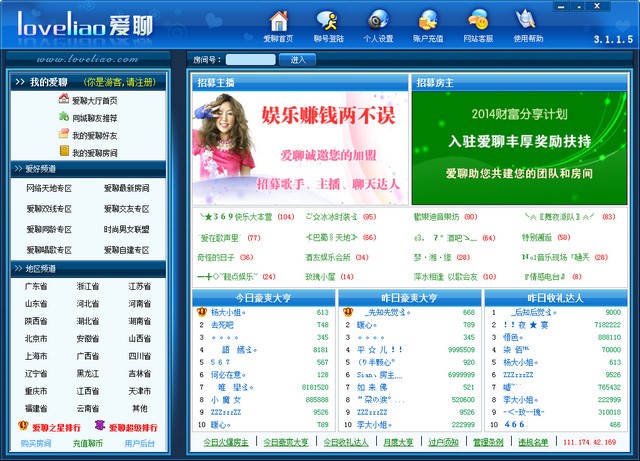Image resolution: width=640 pixels, height=461 pixels.
Task: Join room 特别播饭 (58)
Action: [546, 237]
